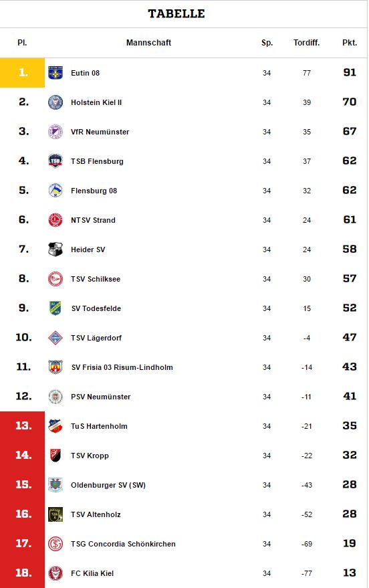Open the TSB Flensburg crest icon
Screen dimensions: 369x588
[55, 161]
